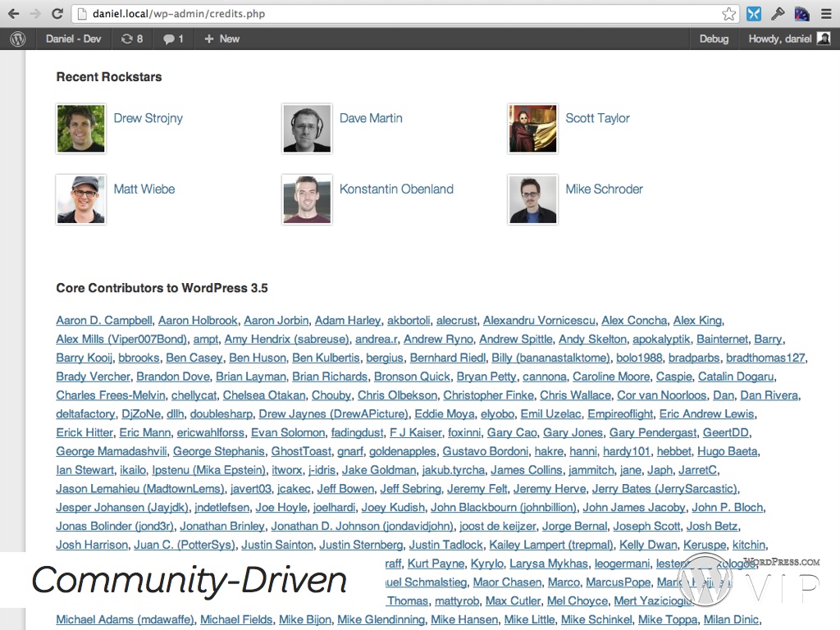840x630 pixels.
Task: Visit Andrew Ryno's contributor link
Action: [x=439, y=339]
